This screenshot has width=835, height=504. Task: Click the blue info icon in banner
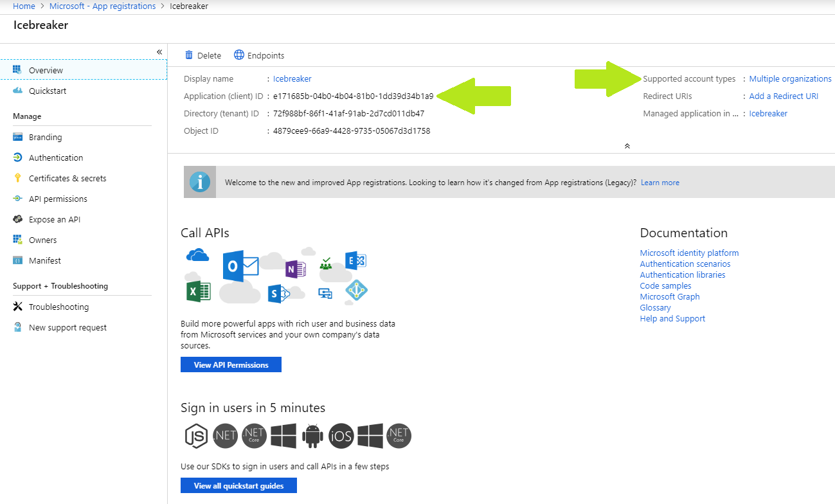tap(200, 182)
